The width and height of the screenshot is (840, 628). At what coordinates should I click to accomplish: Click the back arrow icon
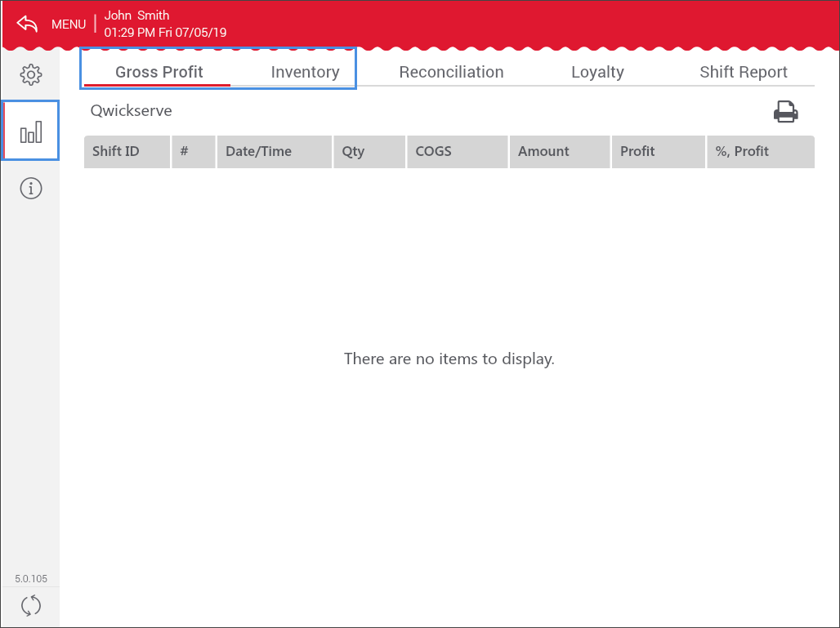(x=27, y=24)
